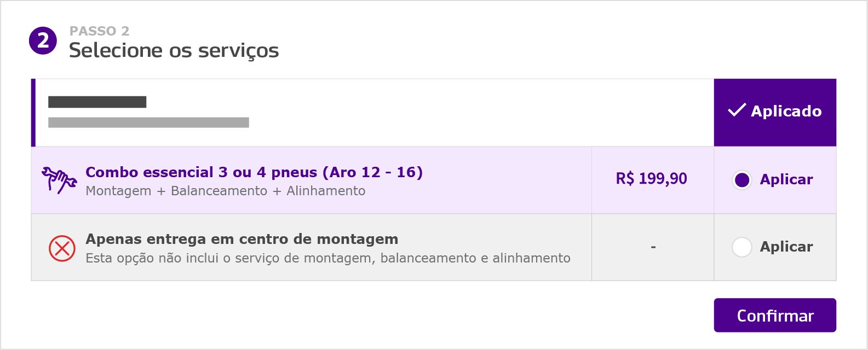Click the light gray placeholder bar in header card
Screen dimensions: 868x350
(x=149, y=122)
